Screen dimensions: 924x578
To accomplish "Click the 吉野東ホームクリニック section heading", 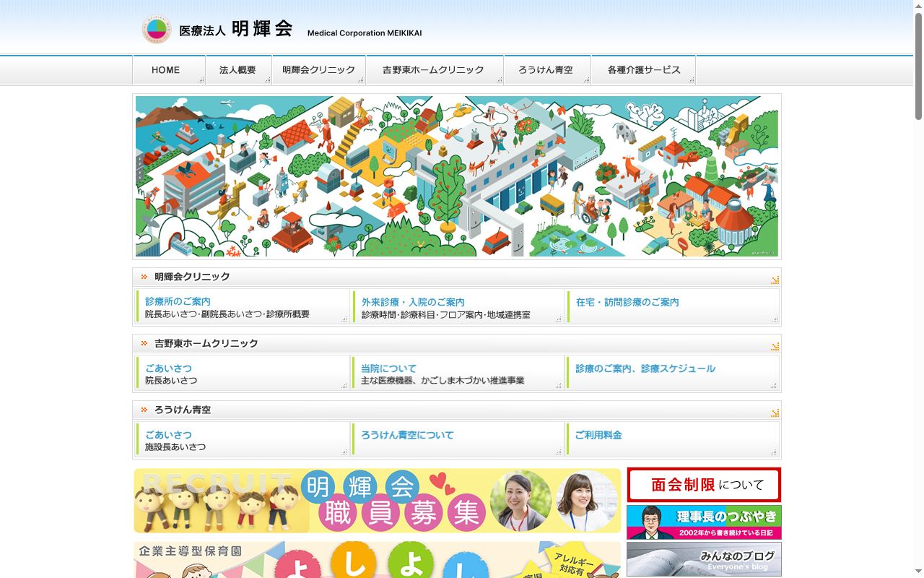I will (206, 343).
